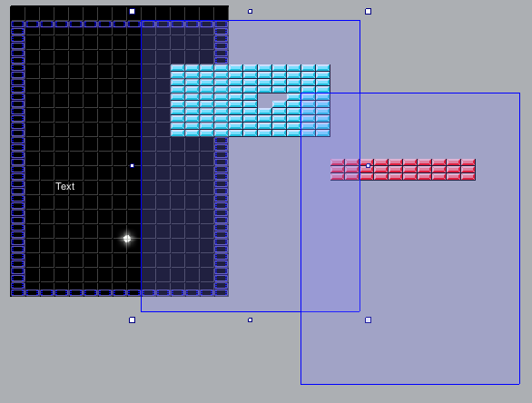Select the left-middle handle on the black grid
The image size is (532, 403).
[132, 165]
